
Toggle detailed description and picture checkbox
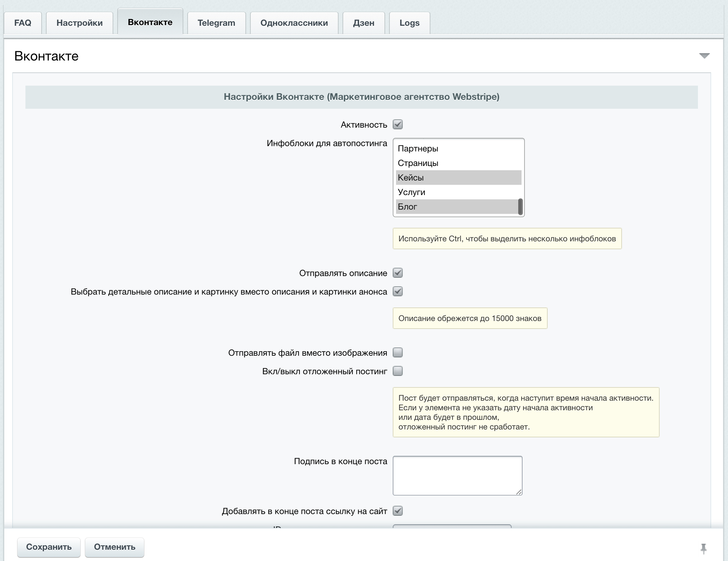pos(398,291)
